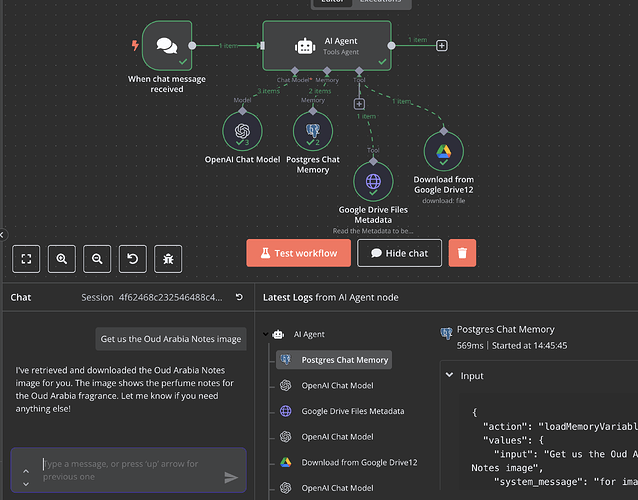Screen dimensions: 638x500
Task: Select Postgres Chat Memory log entry
Action: pyautogui.click(x=334, y=360)
